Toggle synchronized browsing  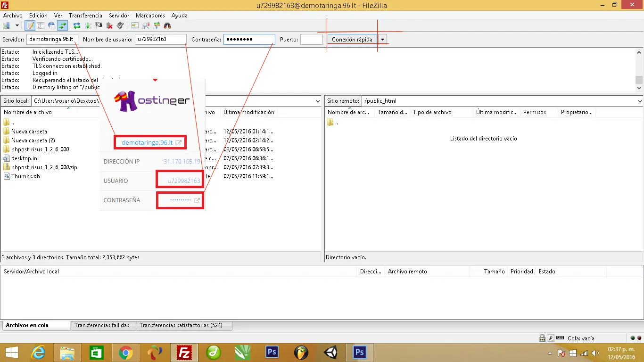(x=157, y=25)
